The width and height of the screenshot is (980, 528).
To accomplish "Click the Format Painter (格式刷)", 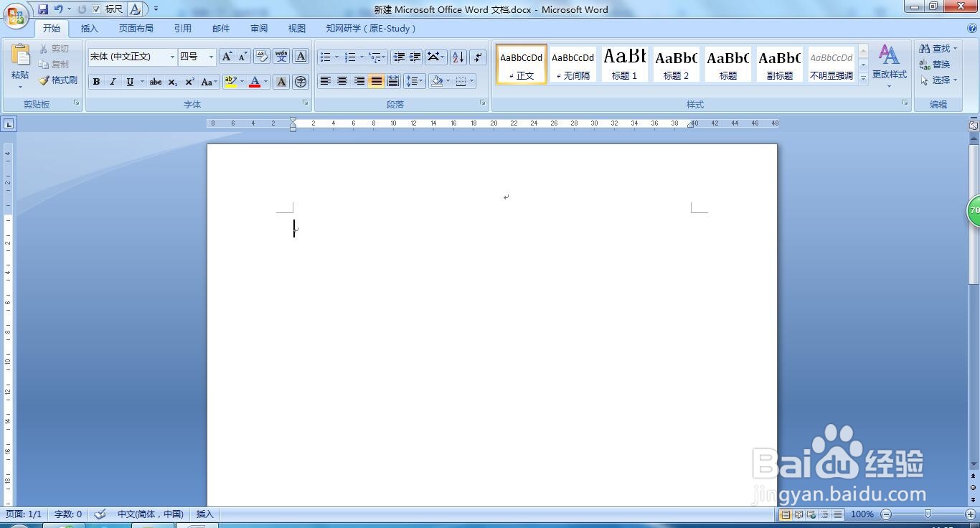I will pyautogui.click(x=58, y=80).
